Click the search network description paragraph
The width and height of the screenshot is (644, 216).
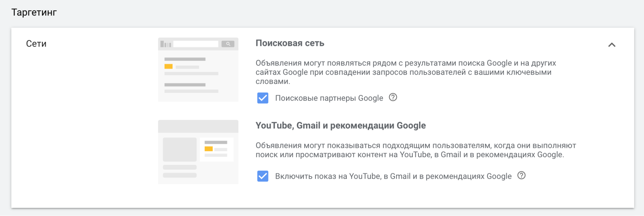tap(406, 72)
